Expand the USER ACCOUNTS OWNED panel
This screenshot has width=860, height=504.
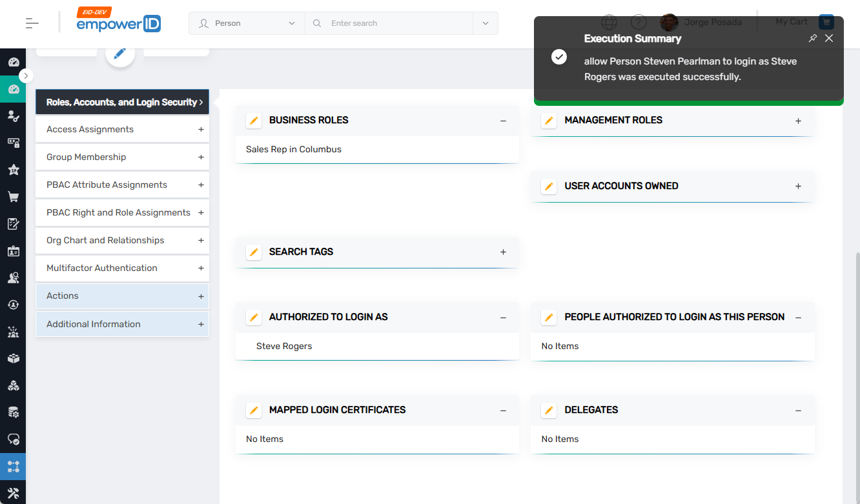(798, 186)
